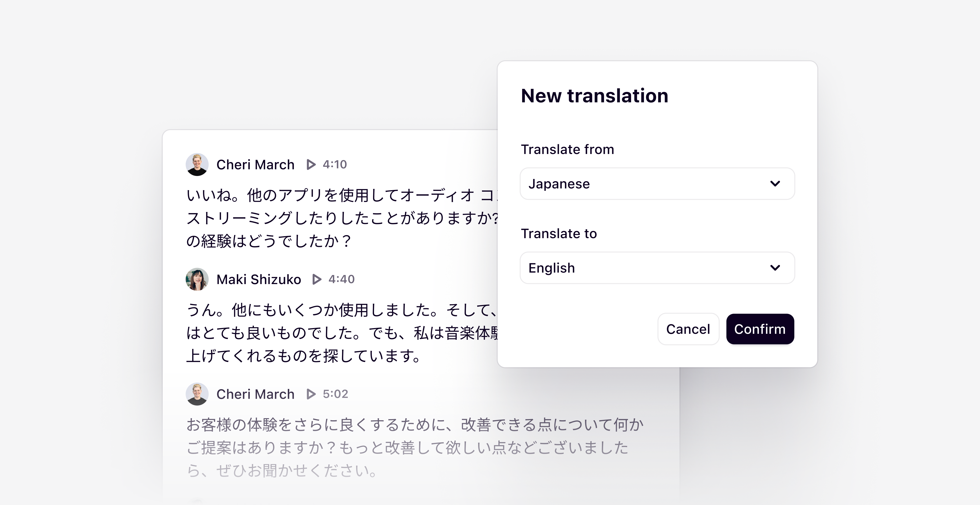Click Maki Shizuko's avatar photo
980x505 pixels.
pyautogui.click(x=197, y=279)
